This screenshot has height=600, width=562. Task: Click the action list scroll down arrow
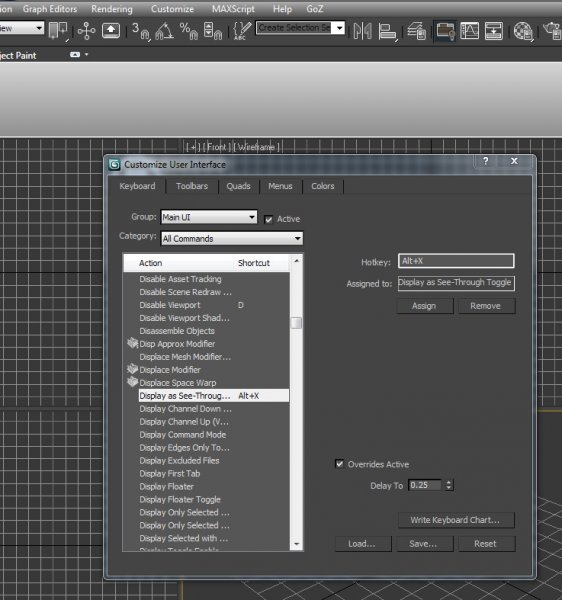click(x=296, y=544)
